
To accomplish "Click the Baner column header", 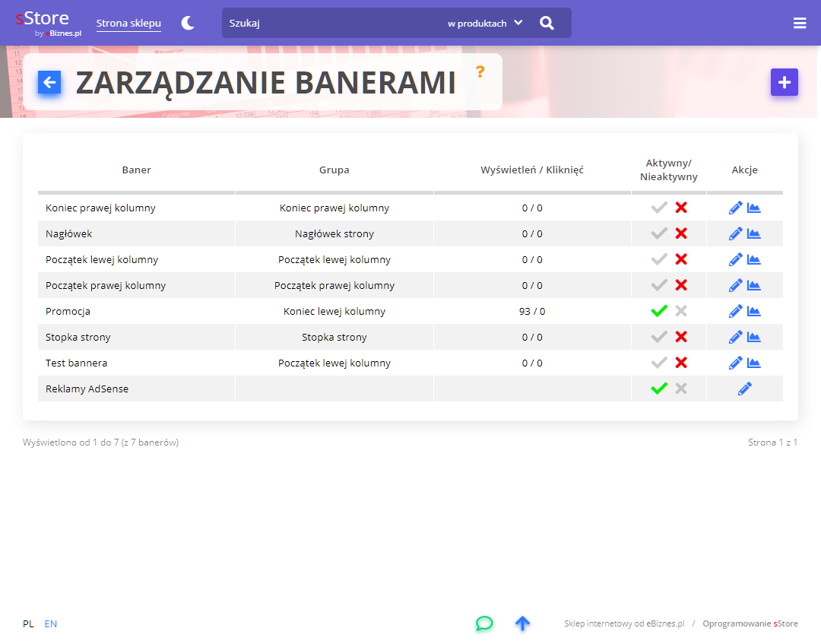I will point(136,170).
